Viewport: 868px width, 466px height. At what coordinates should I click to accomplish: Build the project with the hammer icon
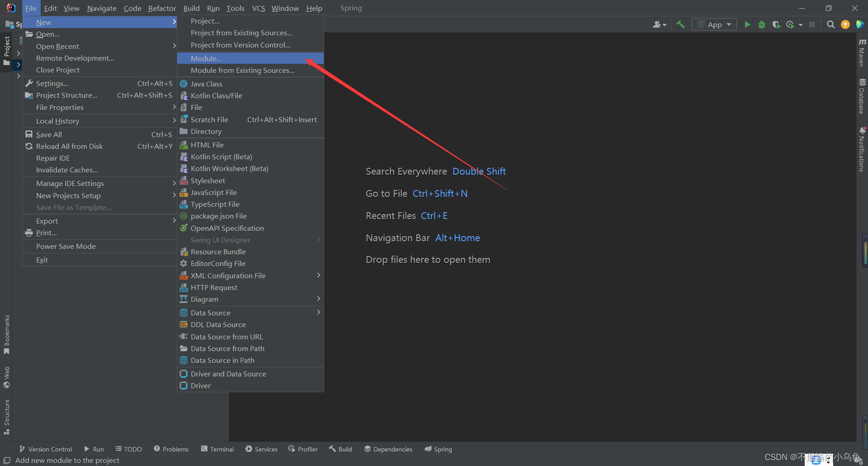680,24
